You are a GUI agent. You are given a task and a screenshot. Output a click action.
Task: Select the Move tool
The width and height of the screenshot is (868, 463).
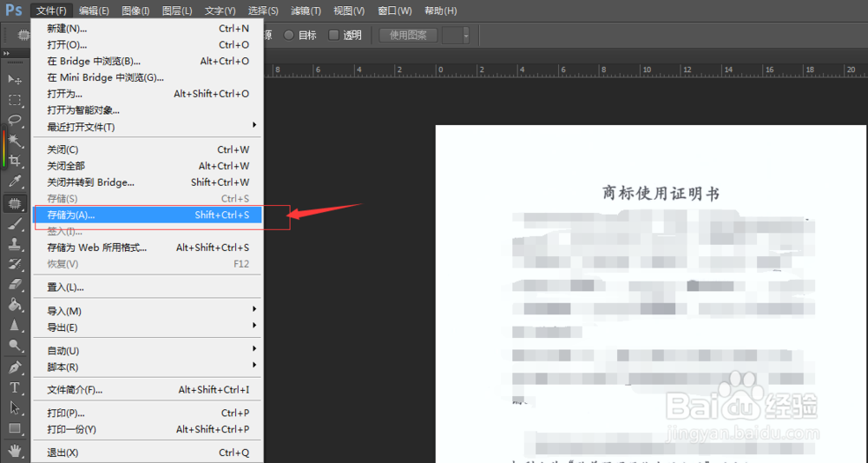(15, 80)
